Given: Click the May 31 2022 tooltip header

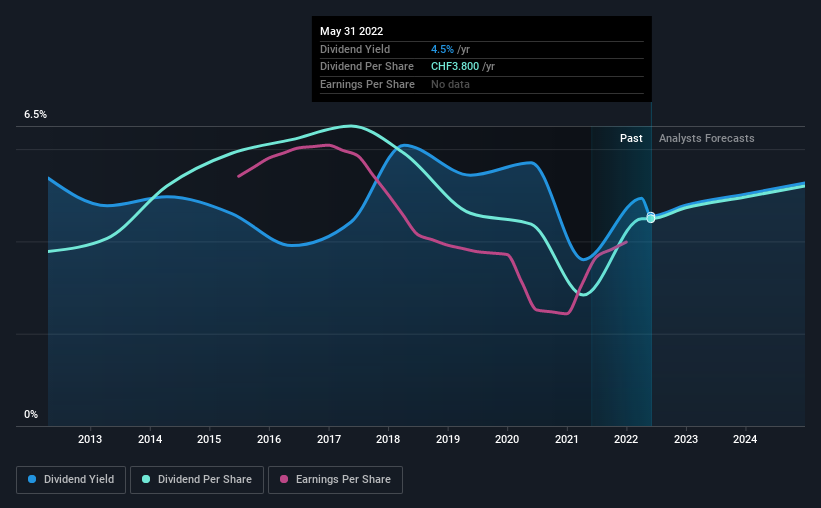Looking at the screenshot, I should pos(351,31).
